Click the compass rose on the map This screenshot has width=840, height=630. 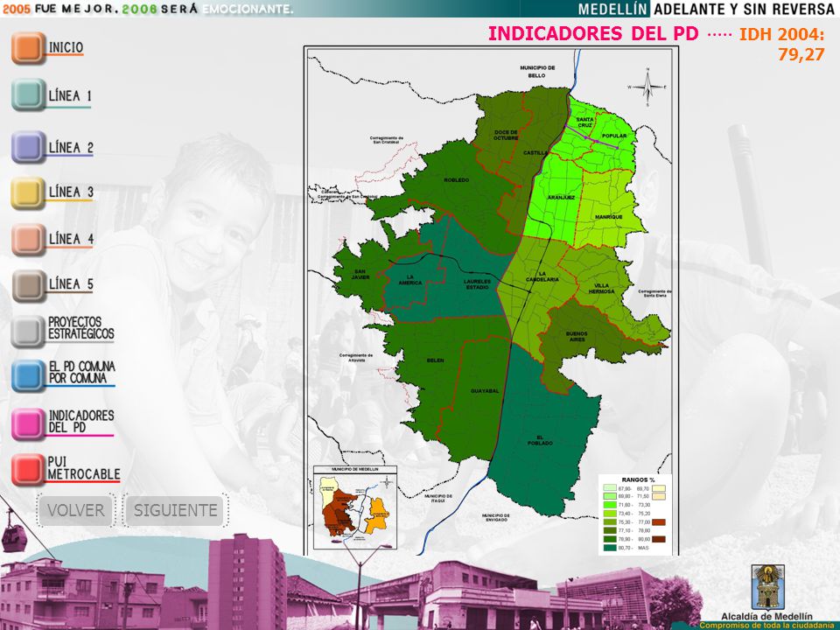pyautogui.click(x=647, y=87)
